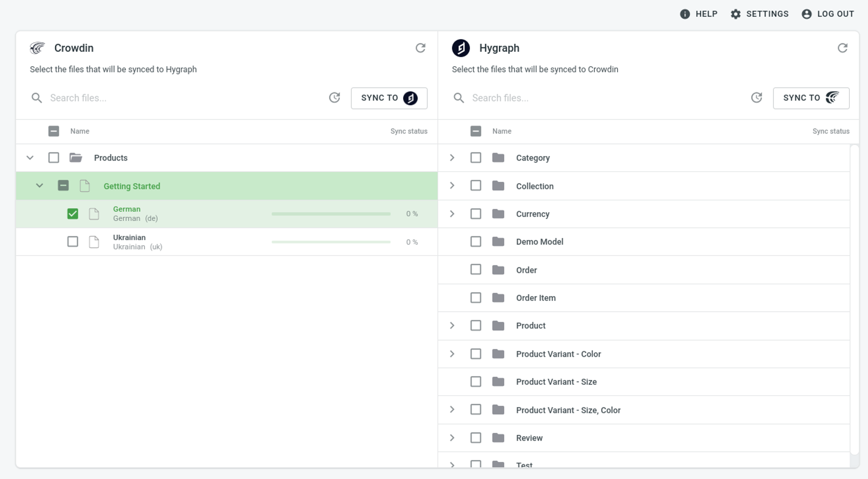This screenshot has height=479, width=868.
Task: Open Crowdin sync schedule clock icon
Action: [334, 98]
